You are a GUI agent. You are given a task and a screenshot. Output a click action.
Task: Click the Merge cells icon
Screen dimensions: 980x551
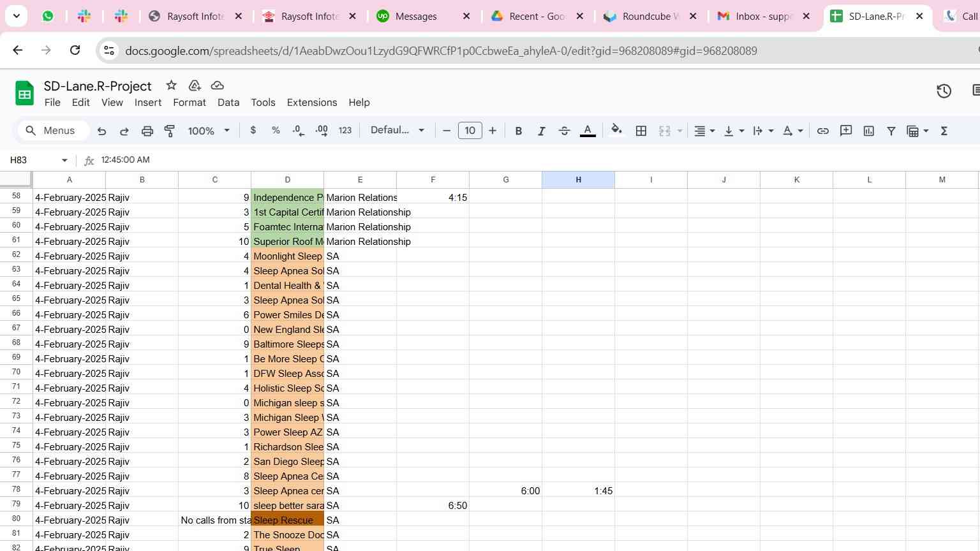click(665, 131)
